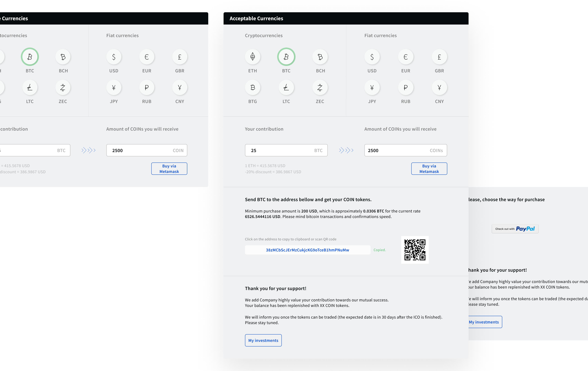Choose the USD dollar icon in main panel
This screenshot has height=371, width=588.
(372, 57)
